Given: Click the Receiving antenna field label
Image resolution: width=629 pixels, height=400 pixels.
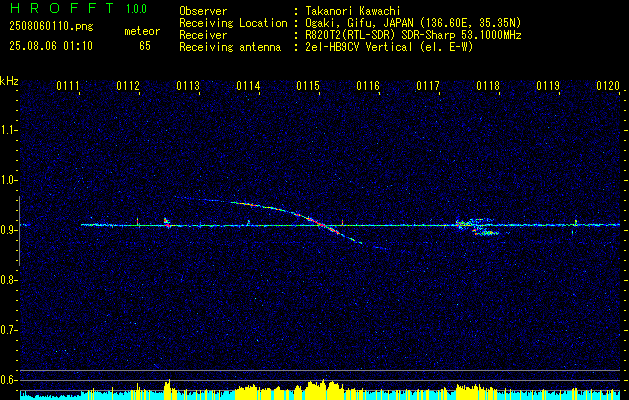Looking at the screenshot, I should click(230, 47).
